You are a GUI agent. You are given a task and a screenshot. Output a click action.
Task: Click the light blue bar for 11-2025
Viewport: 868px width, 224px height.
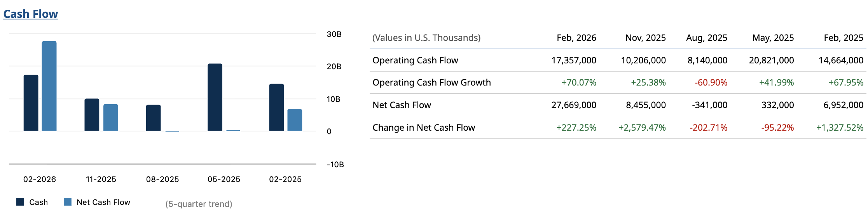[x=111, y=117]
